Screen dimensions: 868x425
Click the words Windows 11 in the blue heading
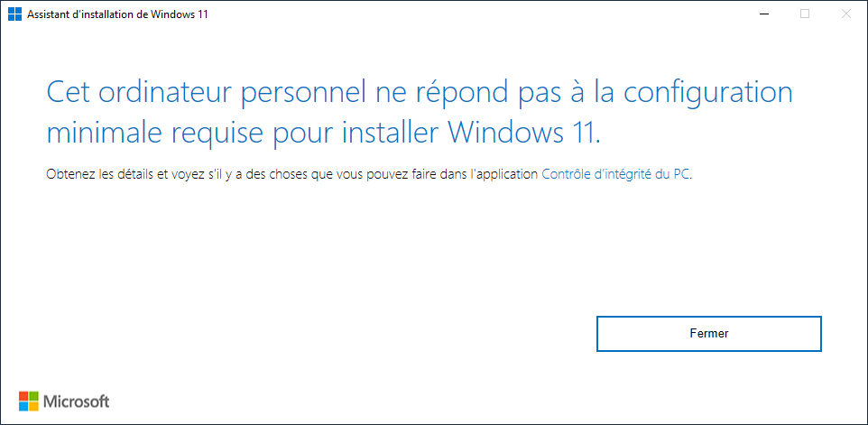click(523, 133)
